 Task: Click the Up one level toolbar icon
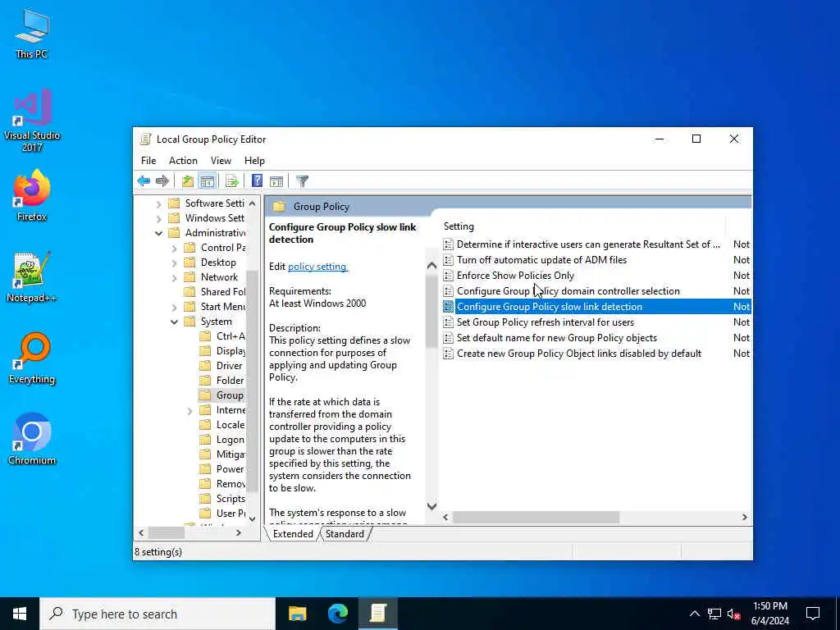188,181
